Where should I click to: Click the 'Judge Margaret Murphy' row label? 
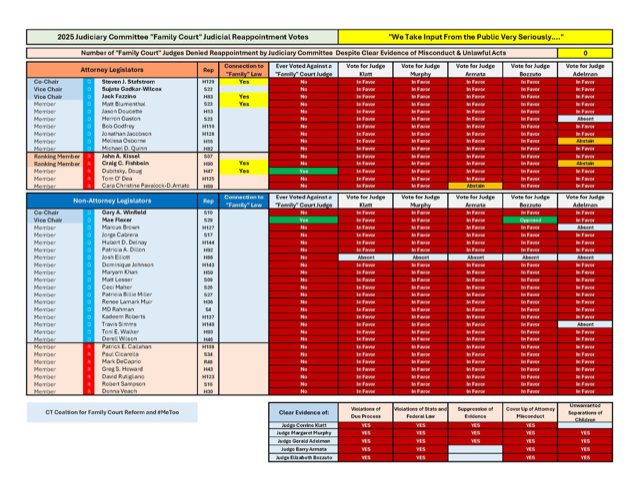pyautogui.click(x=303, y=433)
